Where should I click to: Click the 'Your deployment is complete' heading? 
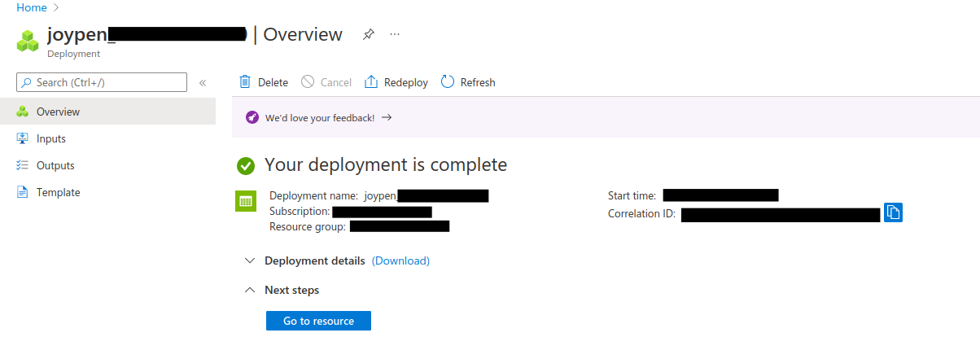386,164
